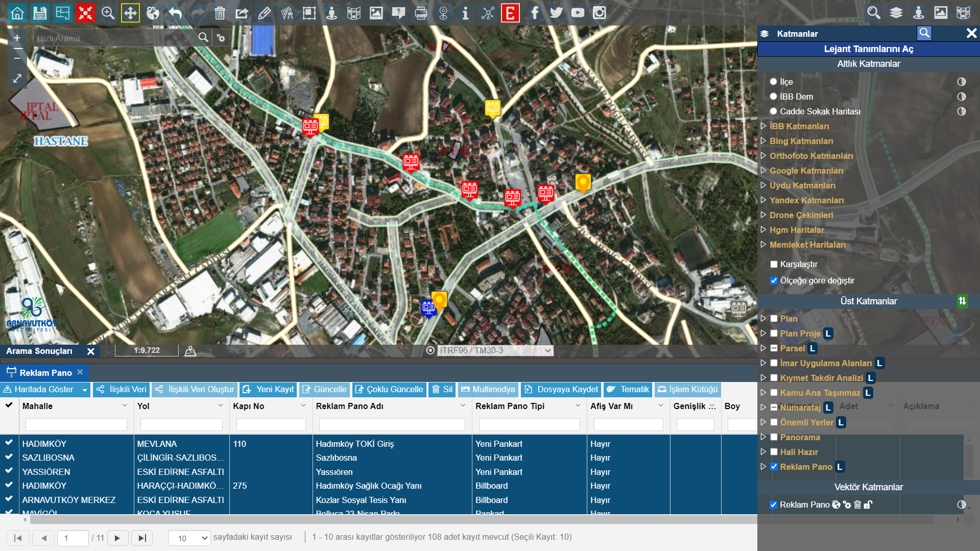Image resolution: width=980 pixels, height=551 pixels.
Task: Click the Save floppy disk icon
Action: point(40,13)
